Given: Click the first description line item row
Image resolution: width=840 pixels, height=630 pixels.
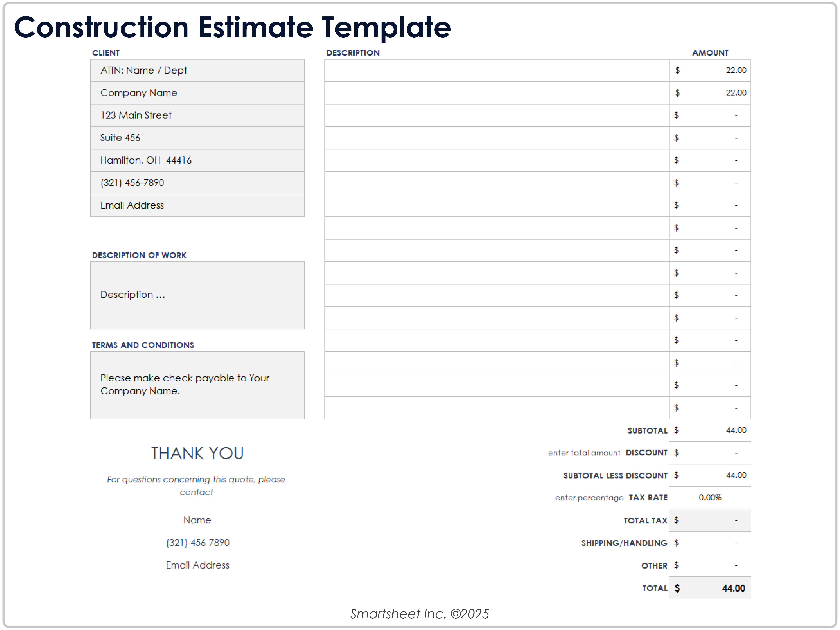Looking at the screenshot, I should (496, 70).
